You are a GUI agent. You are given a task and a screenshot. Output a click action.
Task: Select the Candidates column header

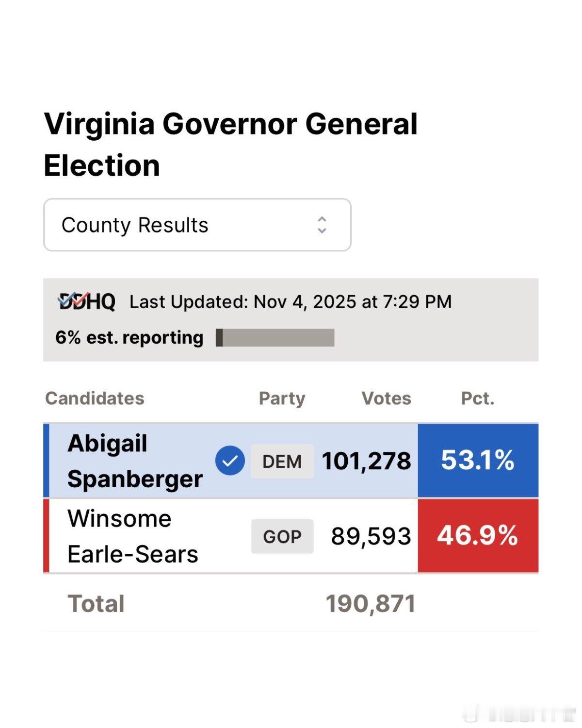(x=95, y=398)
